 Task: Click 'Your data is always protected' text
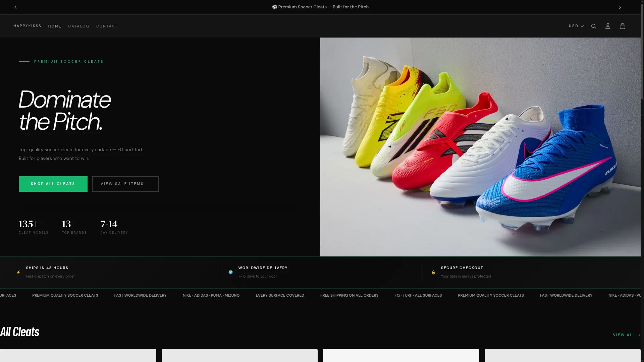[466, 276]
